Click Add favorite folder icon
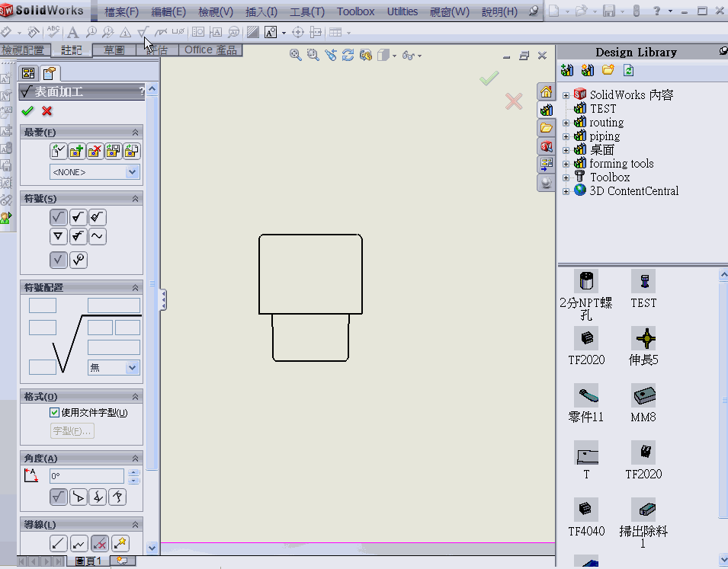The height and width of the screenshot is (569, 728). click(x=76, y=151)
